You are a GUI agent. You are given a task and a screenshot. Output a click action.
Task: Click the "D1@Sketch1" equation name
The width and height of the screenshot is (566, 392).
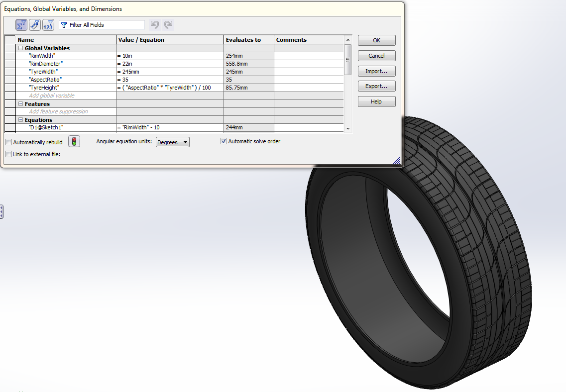(46, 127)
